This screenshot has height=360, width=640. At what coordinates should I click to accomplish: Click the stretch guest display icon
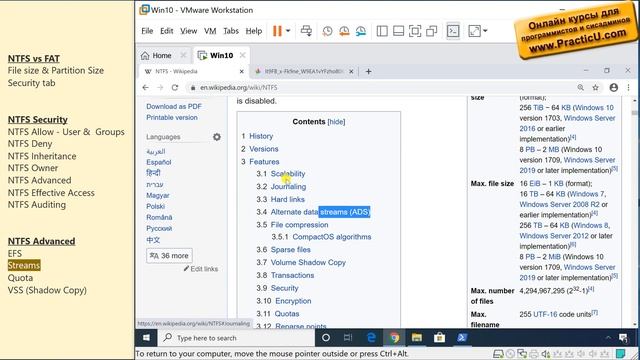pos(474,31)
